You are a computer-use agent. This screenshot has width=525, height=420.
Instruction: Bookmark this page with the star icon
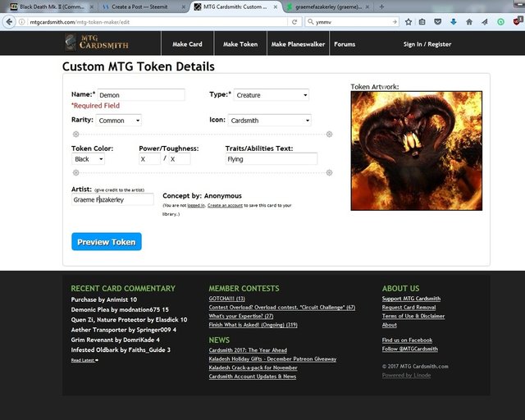(409, 22)
